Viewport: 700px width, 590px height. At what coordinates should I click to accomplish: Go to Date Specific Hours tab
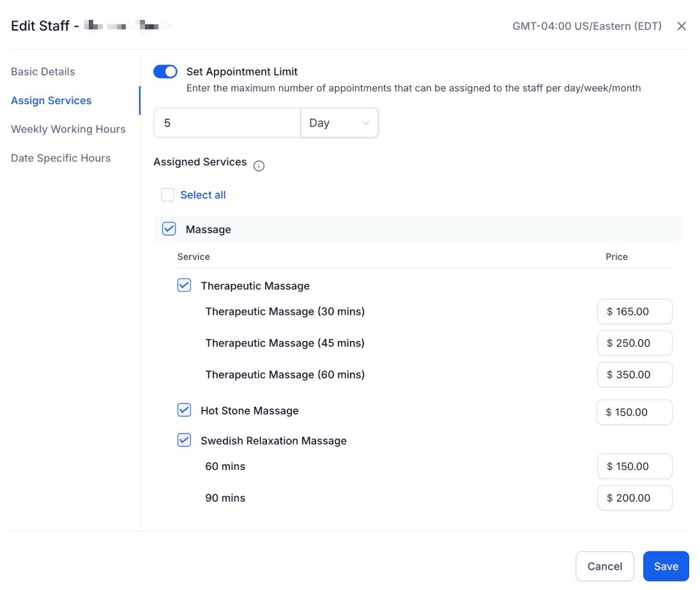(x=61, y=158)
